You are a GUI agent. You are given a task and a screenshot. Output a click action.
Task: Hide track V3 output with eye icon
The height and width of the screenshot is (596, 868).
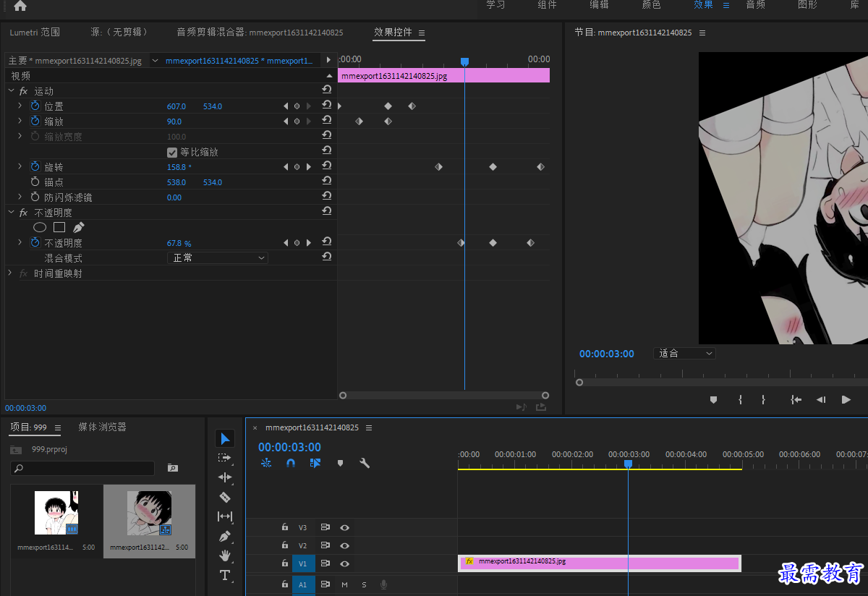click(x=345, y=527)
